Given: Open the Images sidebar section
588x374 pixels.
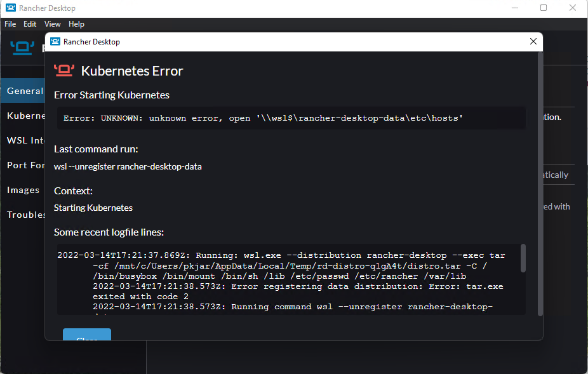Looking at the screenshot, I should 23,190.
